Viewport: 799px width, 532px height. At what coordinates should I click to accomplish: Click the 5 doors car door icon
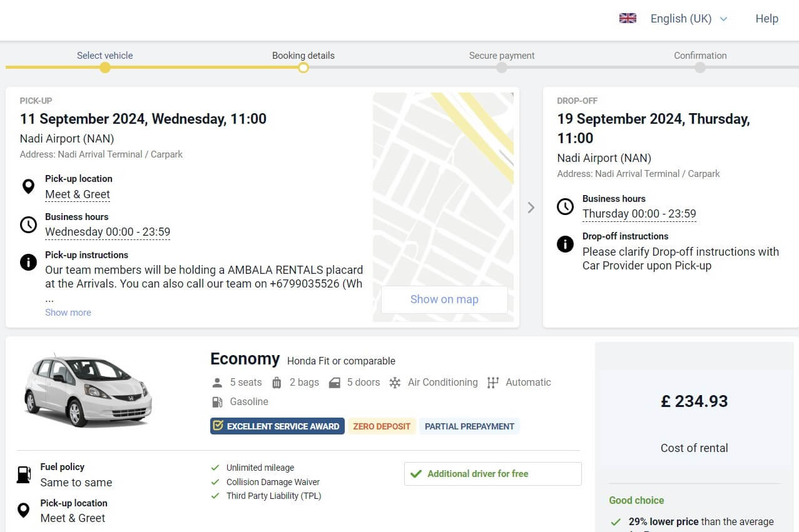click(335, 383)
